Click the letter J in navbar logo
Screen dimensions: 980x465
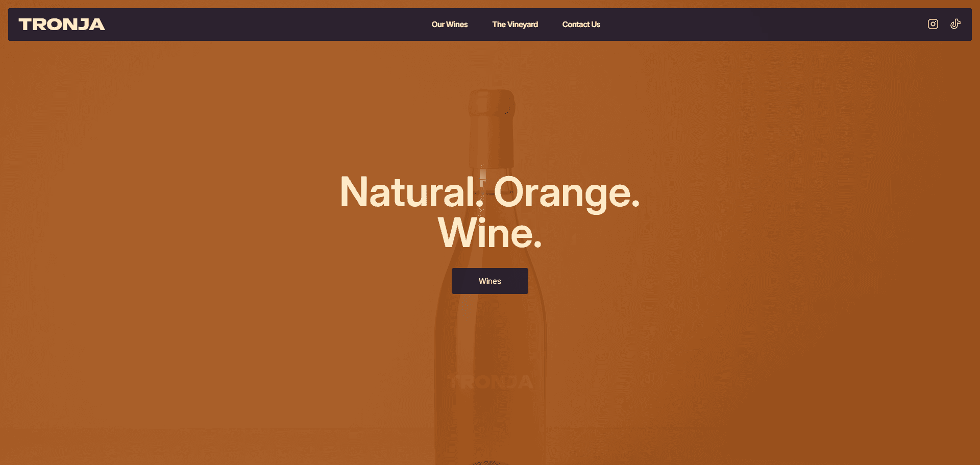84,25
